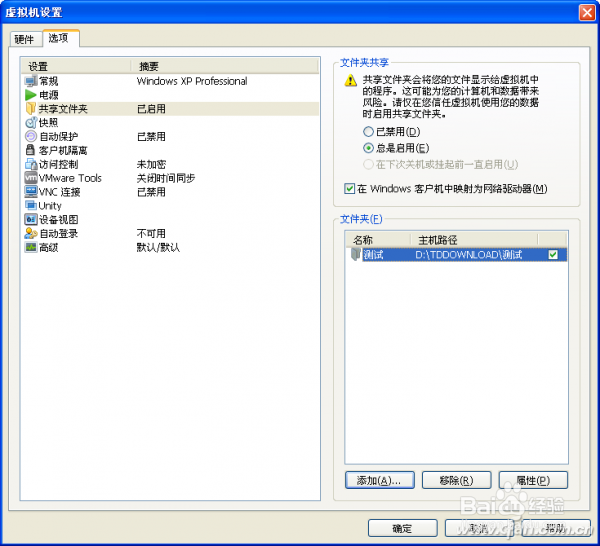Click the 未加密 summary text
The image size is (600, 546).
(x=151, y=164)
